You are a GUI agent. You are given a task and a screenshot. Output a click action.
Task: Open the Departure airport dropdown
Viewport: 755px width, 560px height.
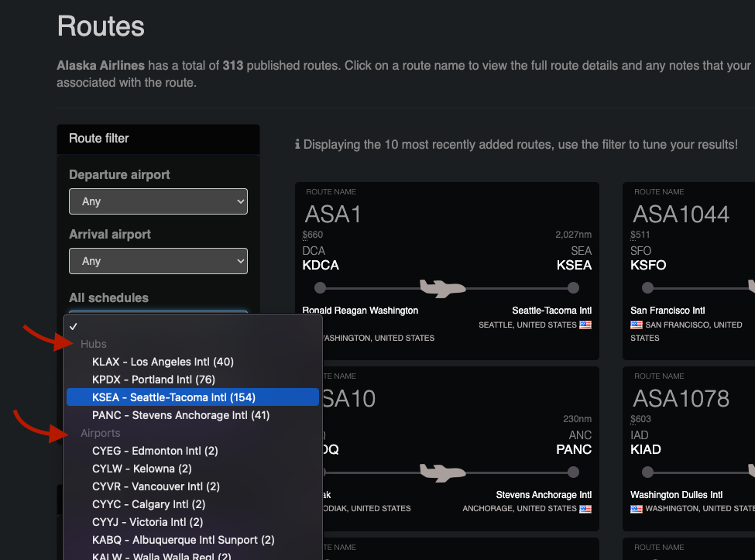tap(158, 201)
